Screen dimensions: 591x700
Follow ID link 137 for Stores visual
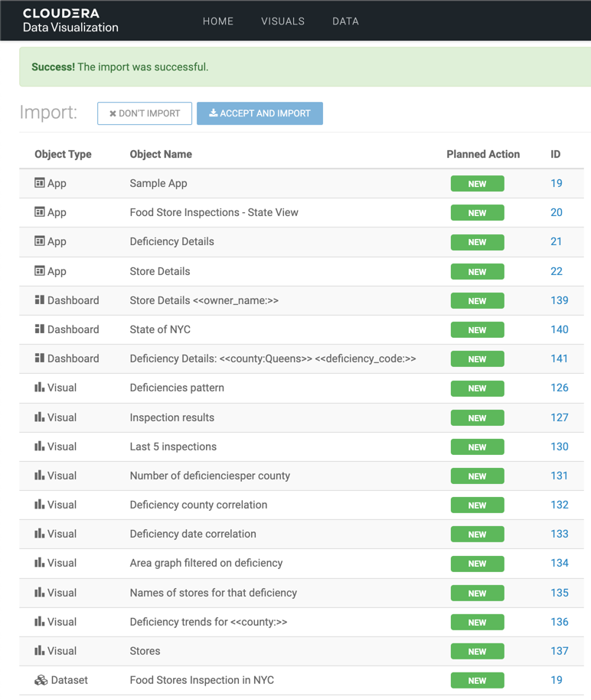coord(559,651)
